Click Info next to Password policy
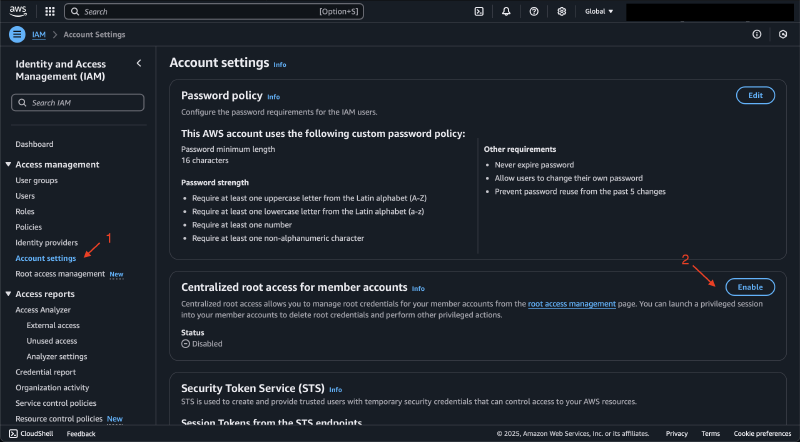The width and height of the screenshot is (800, 442). tap(273, 97)
